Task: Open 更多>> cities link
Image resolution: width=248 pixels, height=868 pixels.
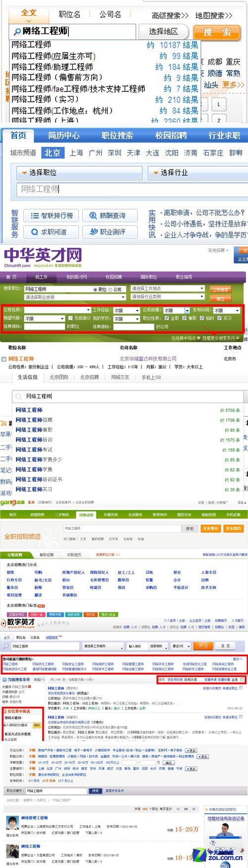Action: [233, 84]
